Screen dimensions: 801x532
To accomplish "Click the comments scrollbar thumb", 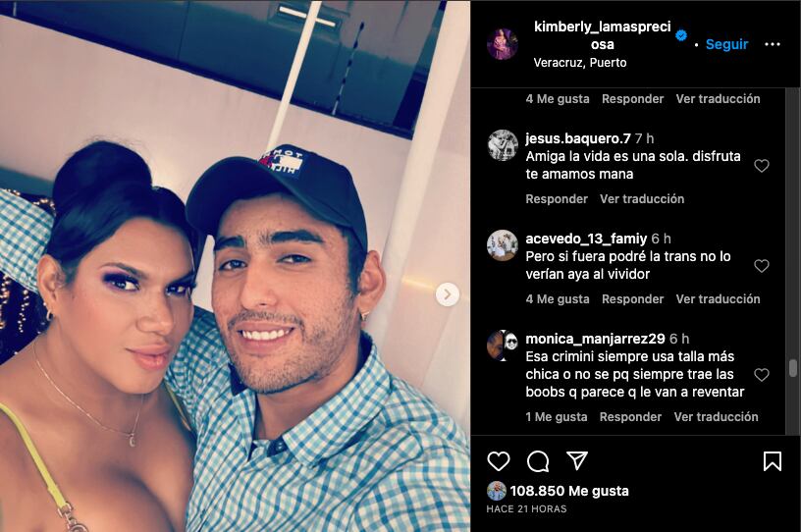I will (x=793, y=368).
